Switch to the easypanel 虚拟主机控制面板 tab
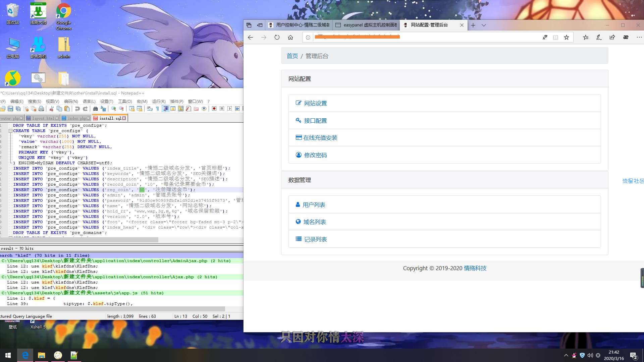Viewport: 644px width, 362px height. [x=366, y=25]
